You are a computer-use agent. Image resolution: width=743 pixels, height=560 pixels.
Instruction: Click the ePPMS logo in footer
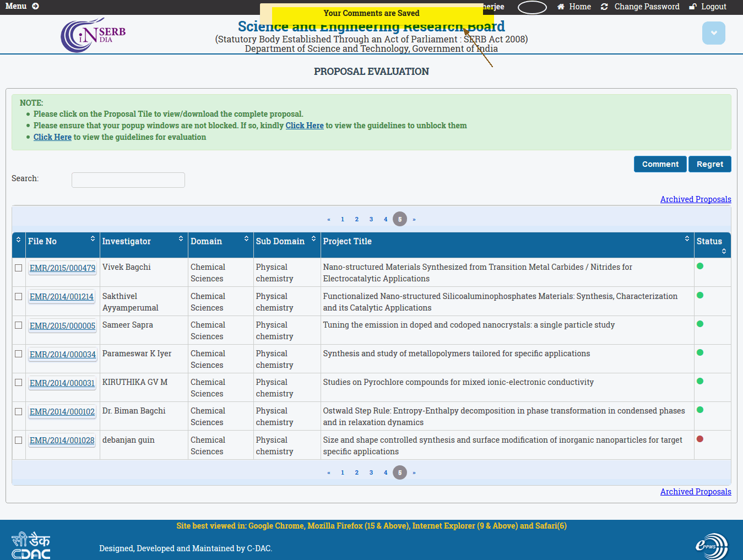711,546
